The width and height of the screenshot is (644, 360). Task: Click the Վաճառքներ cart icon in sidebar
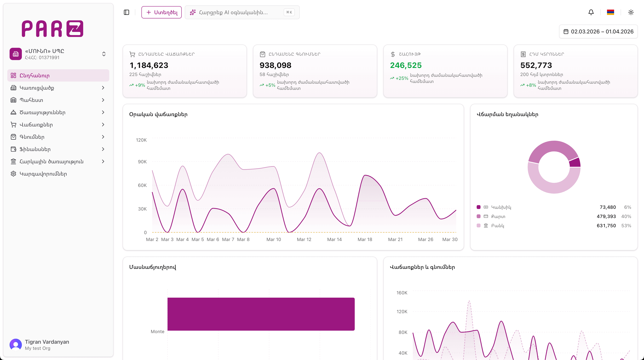pyautogui.click(x=13, y=125)
